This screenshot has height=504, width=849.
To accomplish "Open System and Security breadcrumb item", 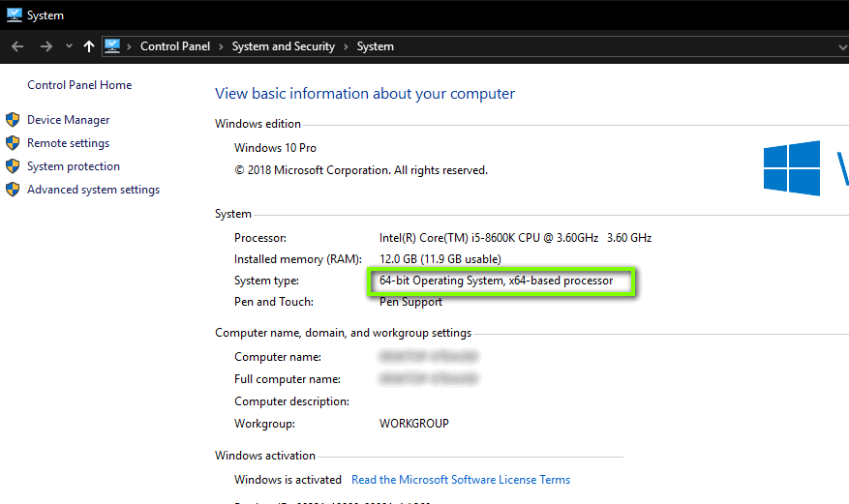I will pos(284,46).
